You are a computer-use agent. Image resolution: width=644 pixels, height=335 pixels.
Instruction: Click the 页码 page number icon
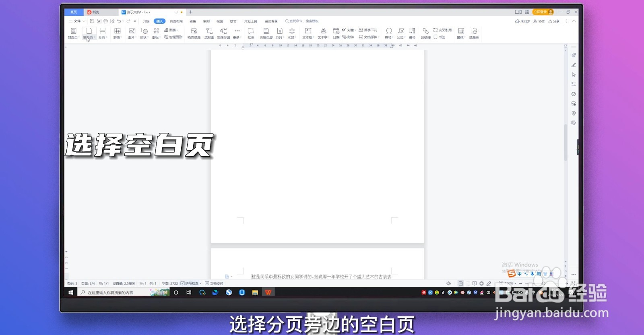279,31
